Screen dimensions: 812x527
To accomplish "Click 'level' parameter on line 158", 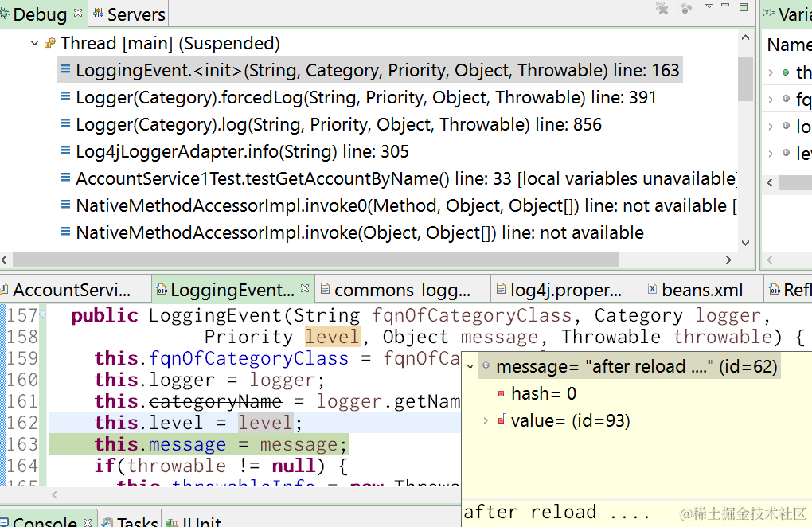I will pos(331,337).
